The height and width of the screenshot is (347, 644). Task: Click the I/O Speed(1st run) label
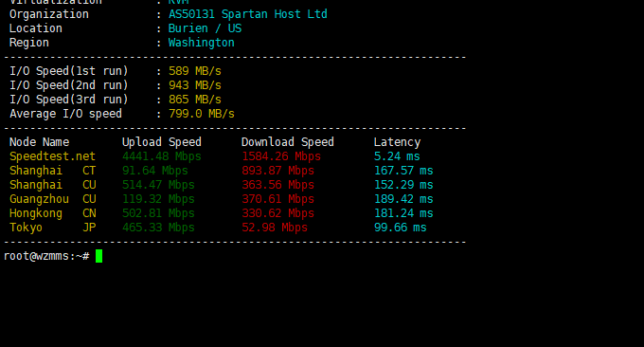69,71
